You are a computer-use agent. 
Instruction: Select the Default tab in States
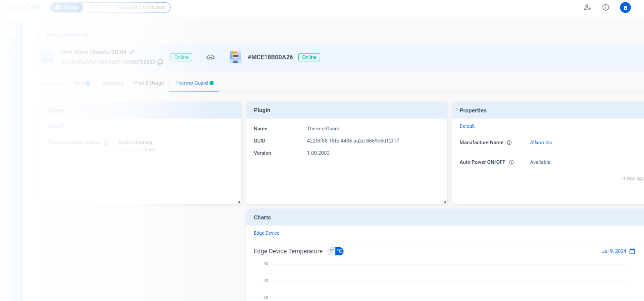click(x=55, y=126)
